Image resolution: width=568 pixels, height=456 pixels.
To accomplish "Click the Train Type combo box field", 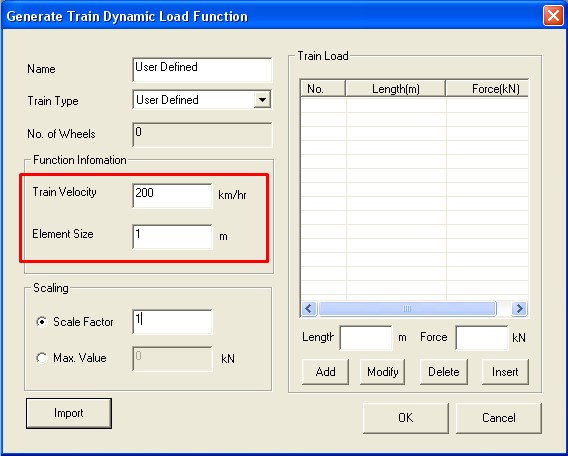I will coord(202,100).
